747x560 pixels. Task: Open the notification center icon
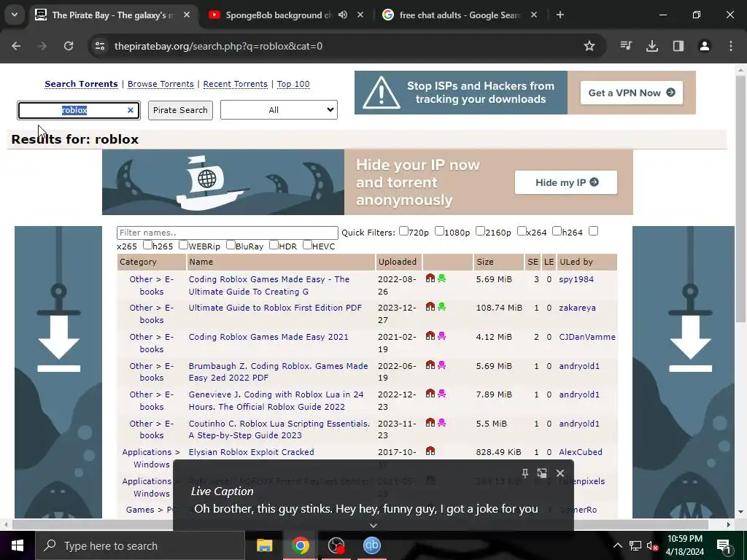(724, 545)
